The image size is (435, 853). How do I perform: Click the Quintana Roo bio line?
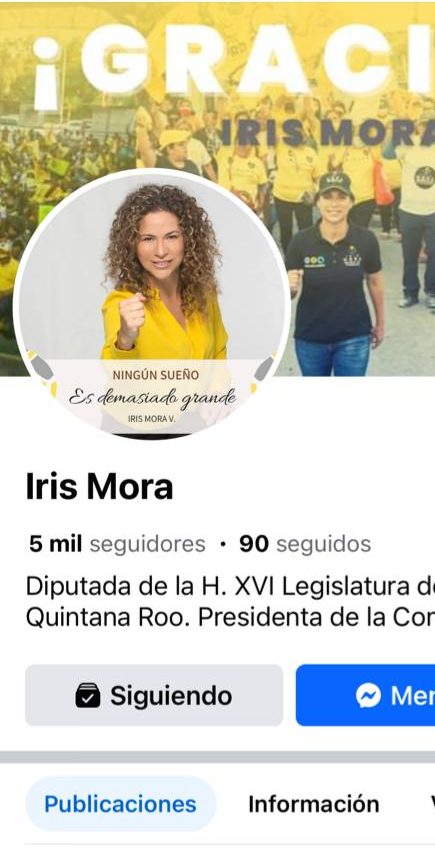click(230, 619)
